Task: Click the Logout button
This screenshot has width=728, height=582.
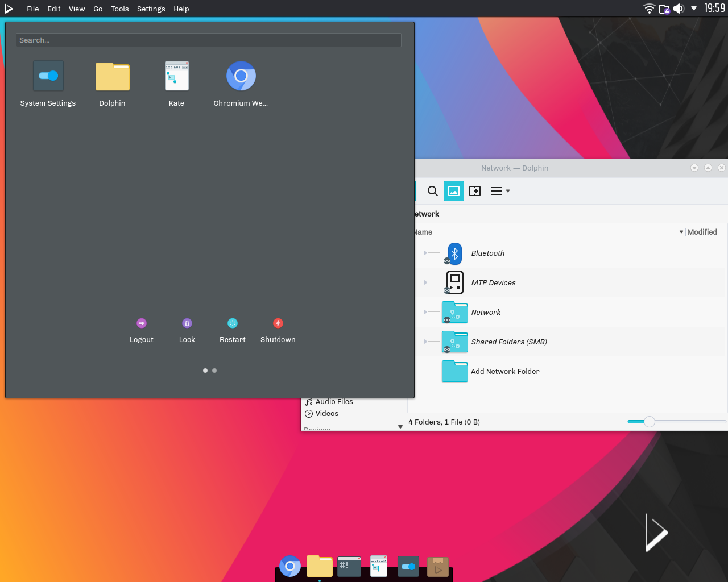Action: (142, 330)
